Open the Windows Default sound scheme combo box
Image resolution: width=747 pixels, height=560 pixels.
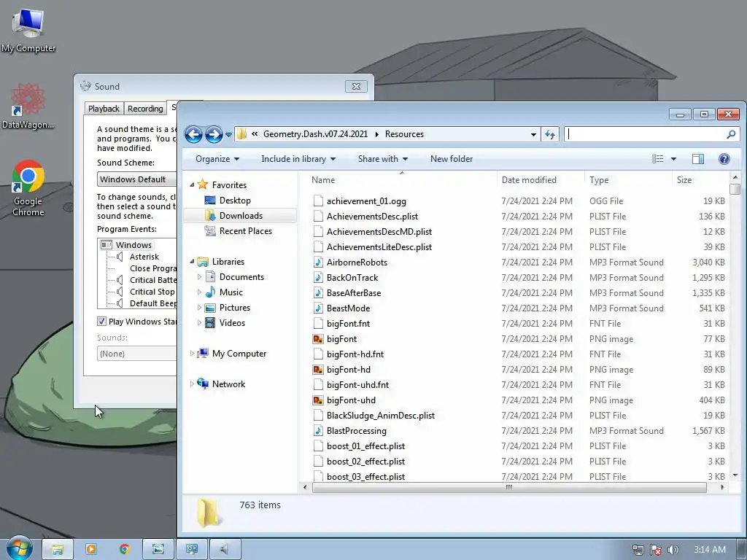(x=136, y=179)
